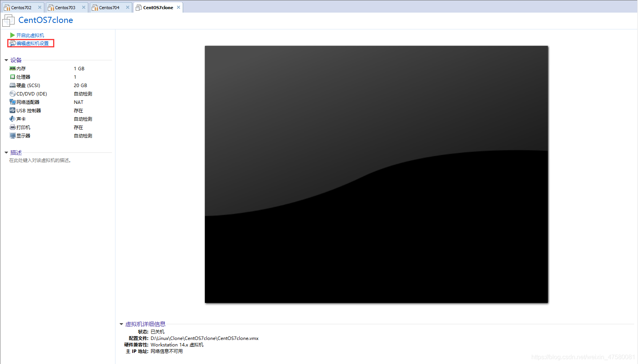The height and width of the screenshot is (364, 638).
Task: Click the CentOS7clone.vmx config file path
Action: 205,338
